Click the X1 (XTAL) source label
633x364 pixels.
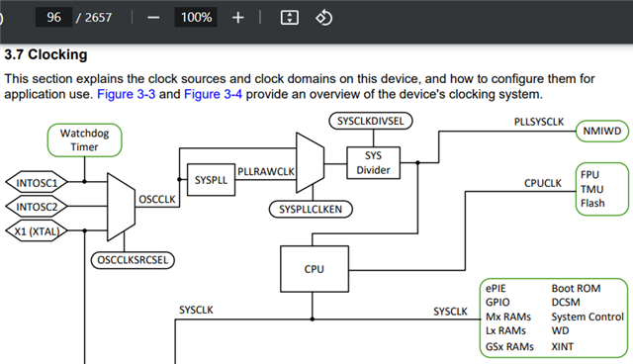(37, 231)
